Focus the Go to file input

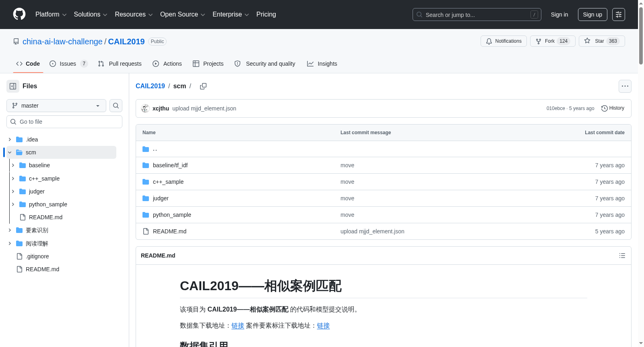click(x=64, y=122)
